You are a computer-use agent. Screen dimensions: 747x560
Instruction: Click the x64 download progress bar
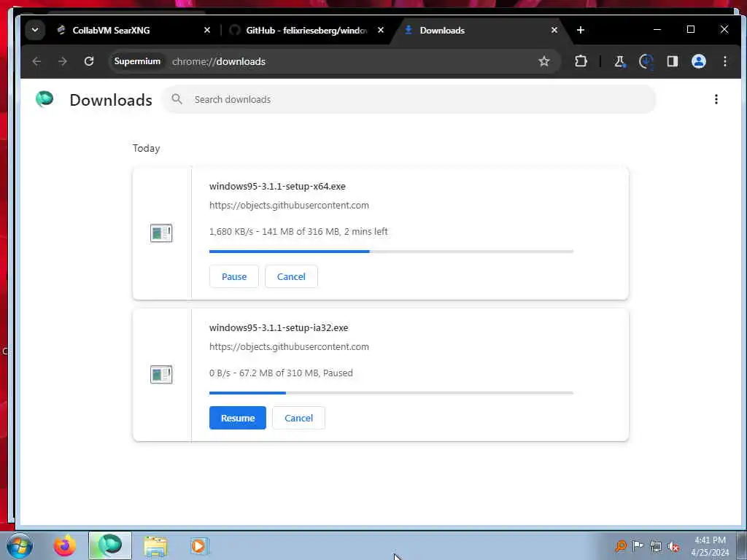point(391,252)
